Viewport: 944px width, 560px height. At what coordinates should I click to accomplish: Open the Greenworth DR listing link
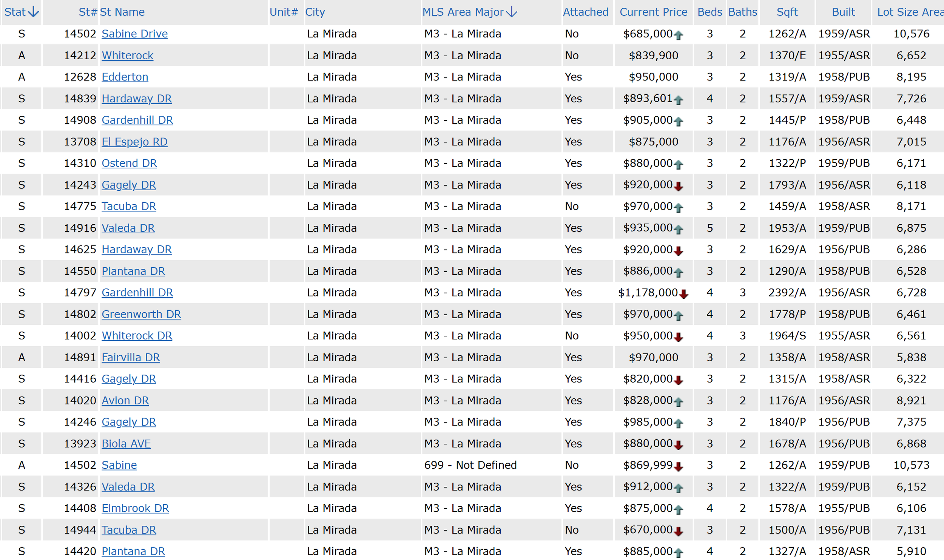click(x=141, y=314)
